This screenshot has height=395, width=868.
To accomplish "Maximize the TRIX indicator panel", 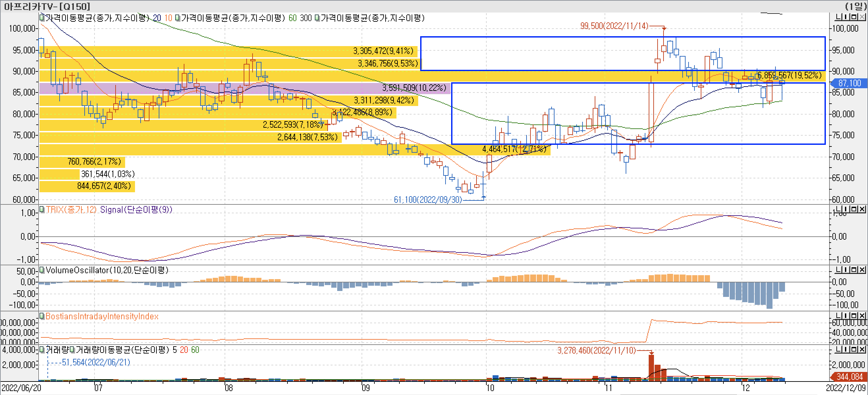I will pos(854,209).
